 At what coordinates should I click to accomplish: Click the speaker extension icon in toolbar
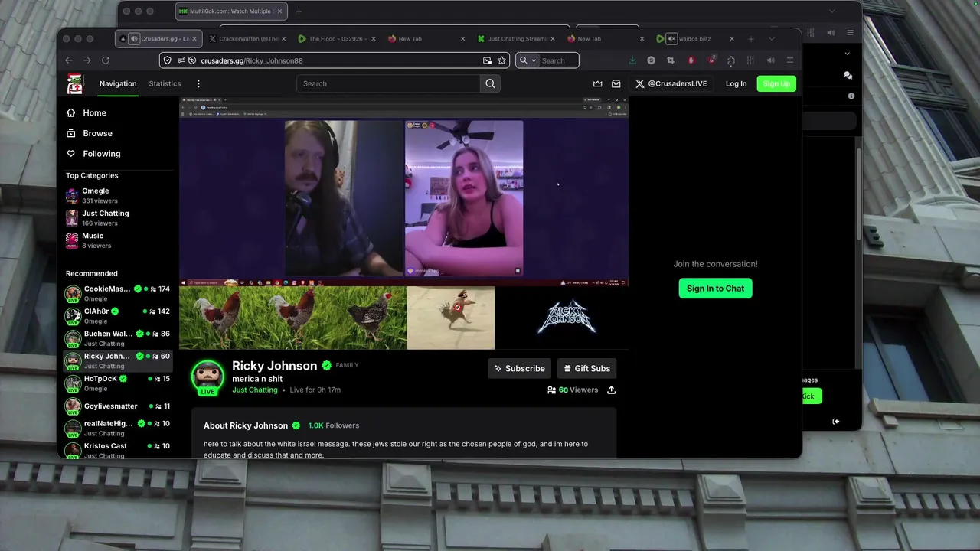point(770,60)
